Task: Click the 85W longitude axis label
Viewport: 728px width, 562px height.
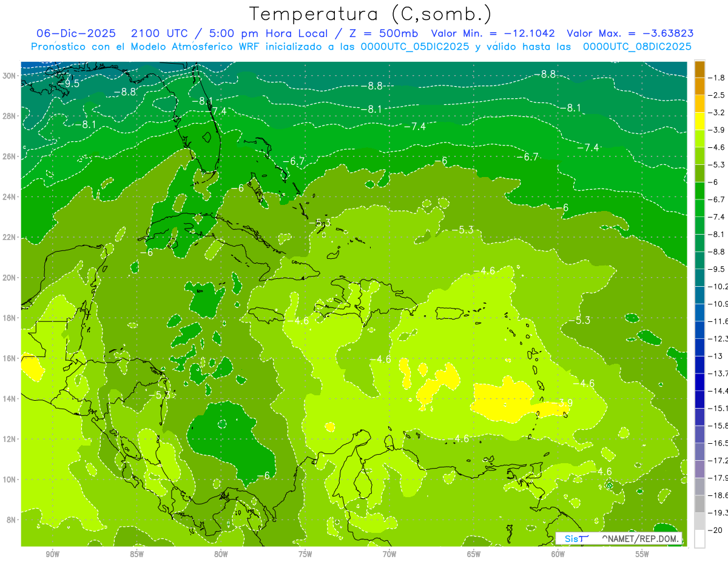Action: point(136,554)
